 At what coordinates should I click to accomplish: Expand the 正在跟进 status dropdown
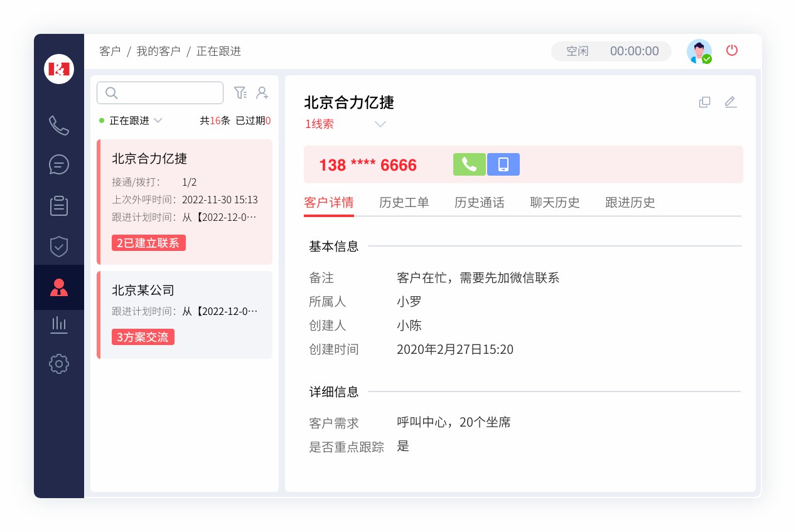[136, 120]
